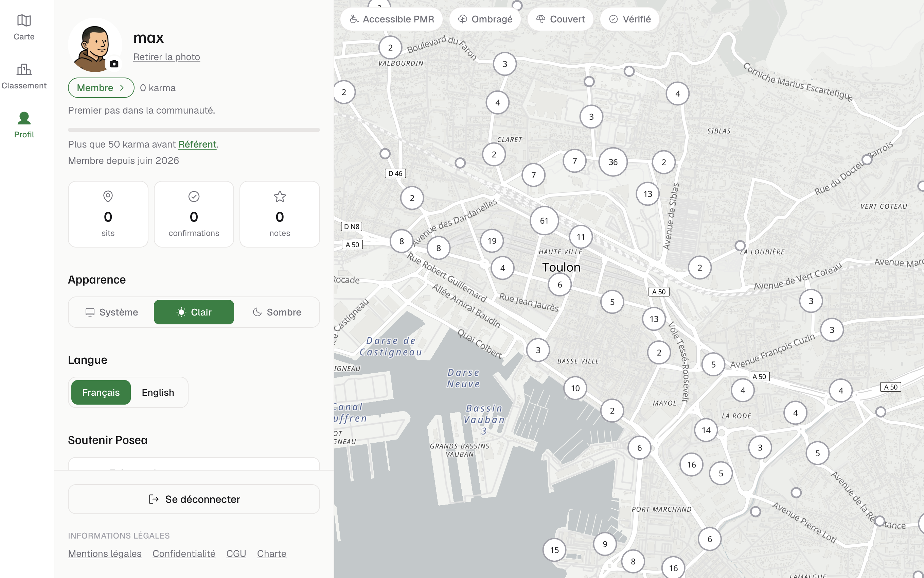The image size is (924, 578).
Task: Expand the Membre rank badge
Action: pyautogui.click(x=101, y=88)
